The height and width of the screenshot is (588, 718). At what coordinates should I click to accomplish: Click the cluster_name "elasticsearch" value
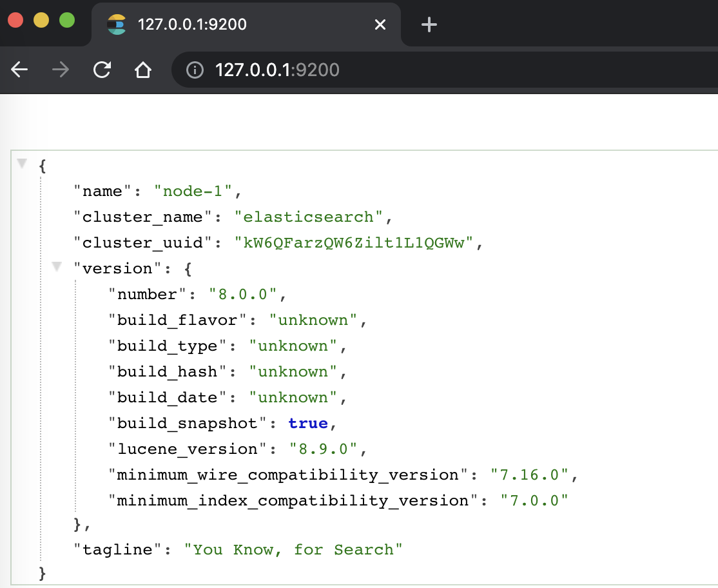tap(310, 217)
